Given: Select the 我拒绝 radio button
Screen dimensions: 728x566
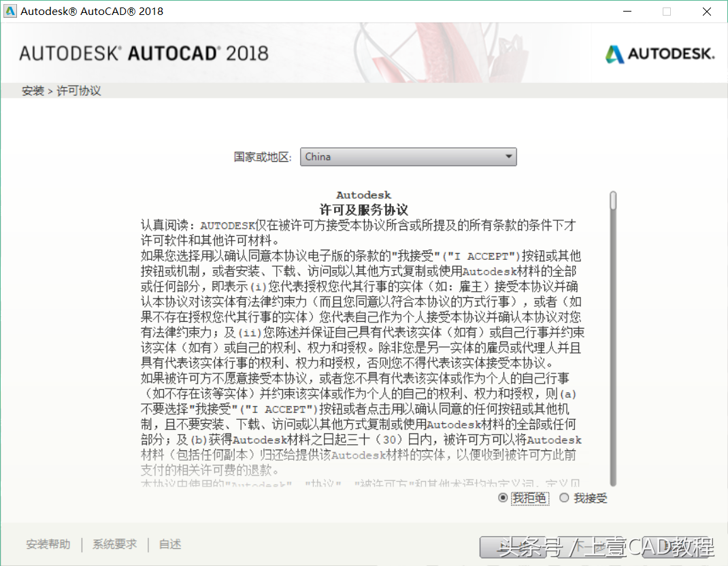Looking at the screenshot, I should point(503,498).
